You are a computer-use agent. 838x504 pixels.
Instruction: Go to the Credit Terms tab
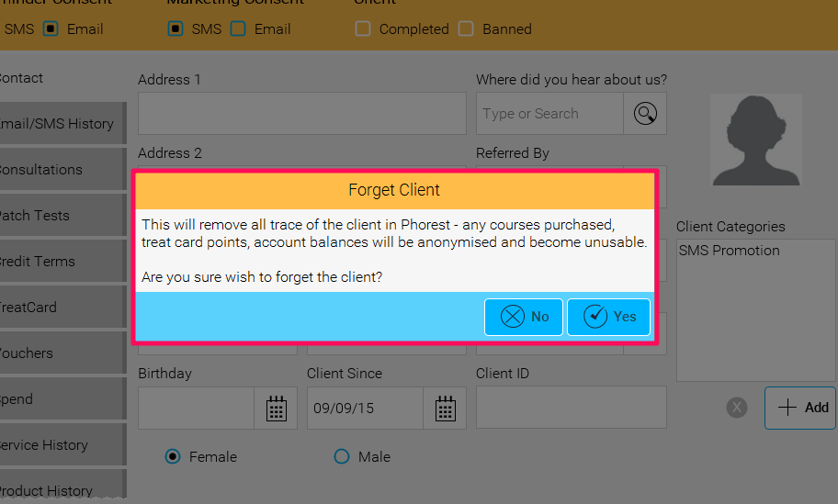(62, 261)
